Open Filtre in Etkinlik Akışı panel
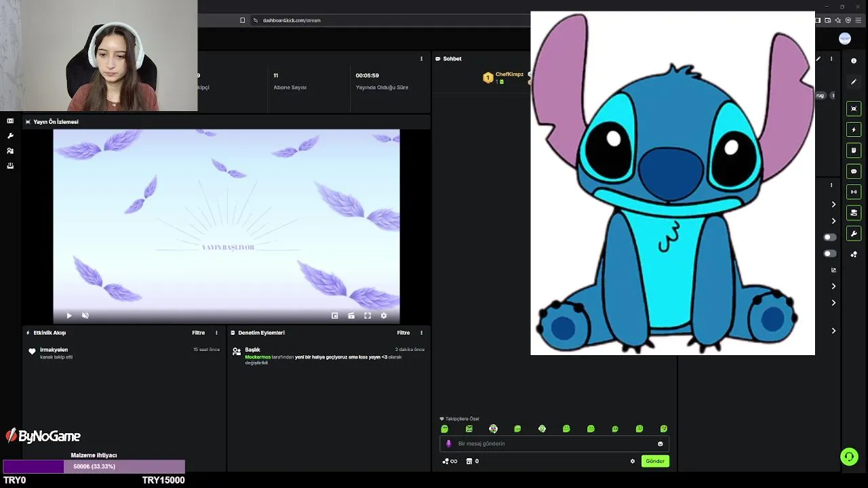The height and width of the screenshot is (488, 868). [198, 333]
